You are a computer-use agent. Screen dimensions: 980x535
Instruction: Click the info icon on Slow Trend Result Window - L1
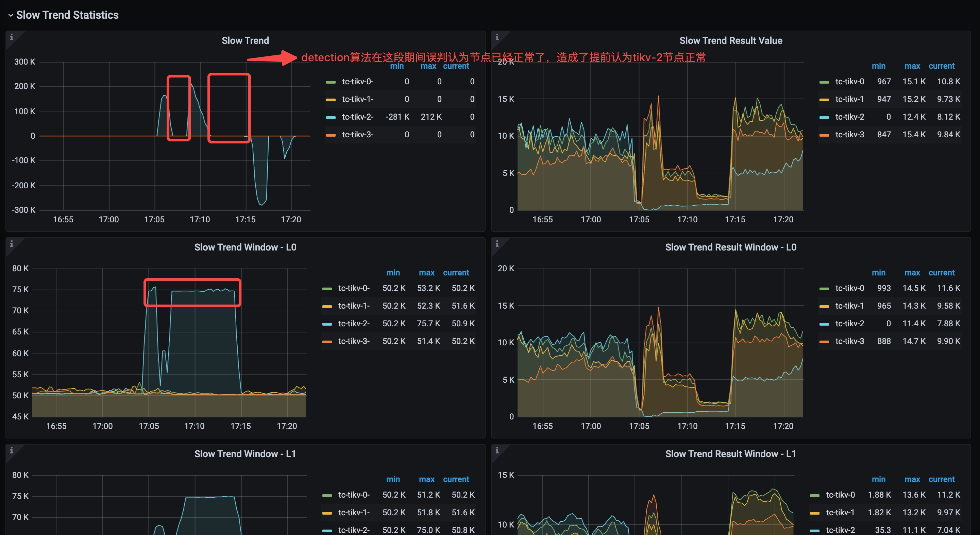coord(497,450)
